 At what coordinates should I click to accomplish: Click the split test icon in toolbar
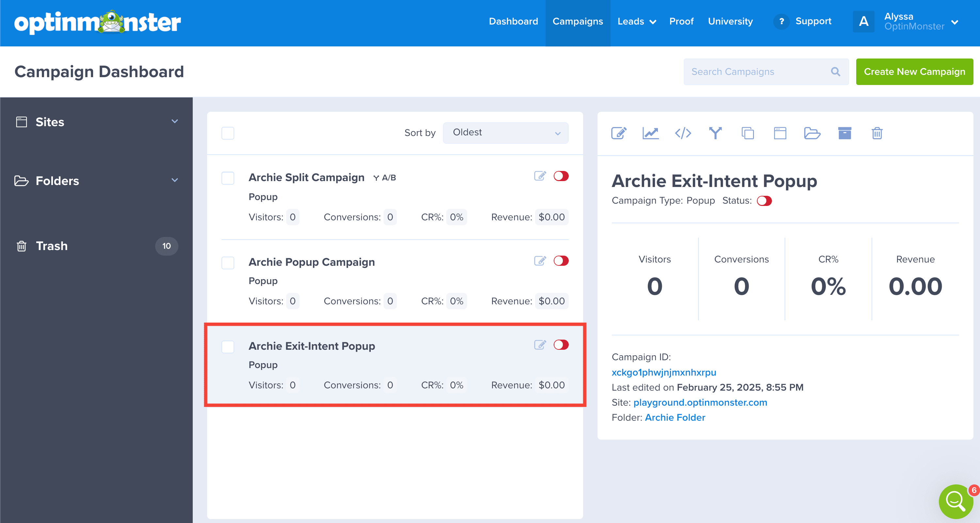click(715, 133)
